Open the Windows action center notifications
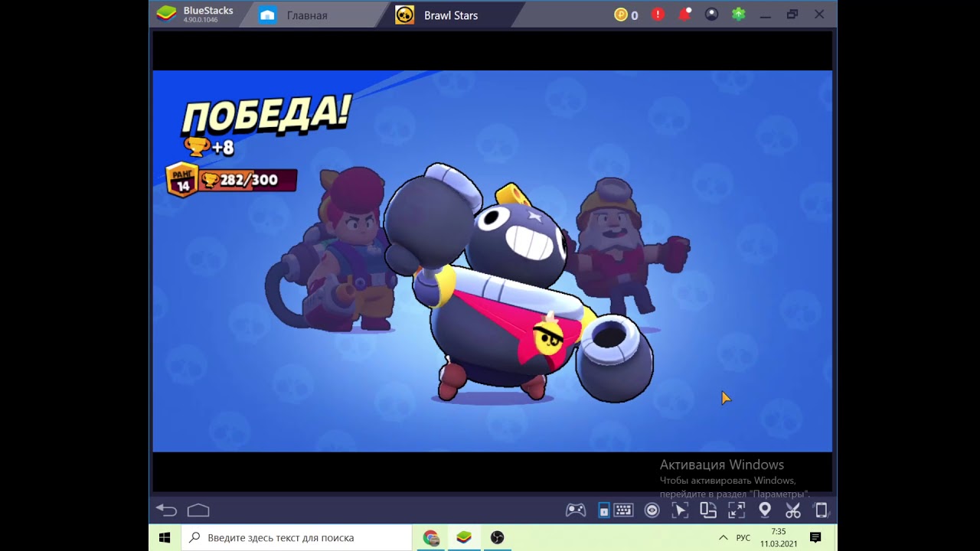This screenshot has height=551, width=980. pyautogui.click(x=815, y=537)
